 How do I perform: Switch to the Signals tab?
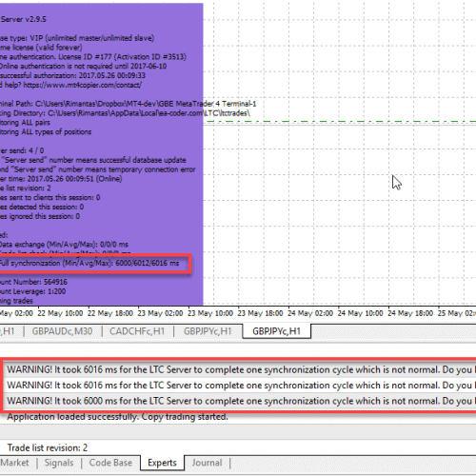pyautogui.click(x=59, y=463)
